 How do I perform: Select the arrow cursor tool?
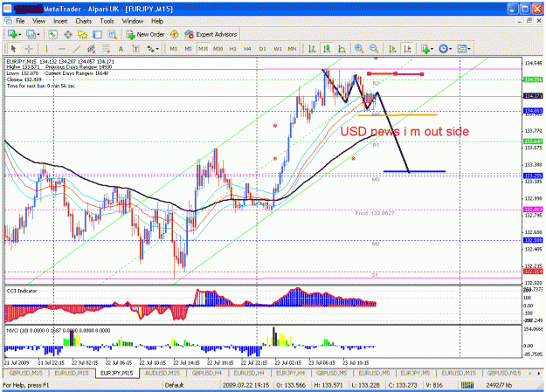(x=14, y=49)
